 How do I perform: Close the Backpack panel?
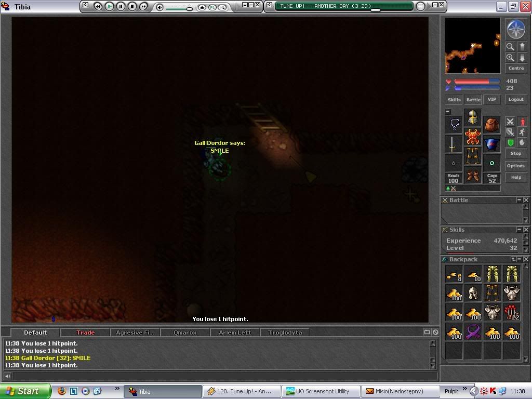pyautogui.click(x=526, y=259)
